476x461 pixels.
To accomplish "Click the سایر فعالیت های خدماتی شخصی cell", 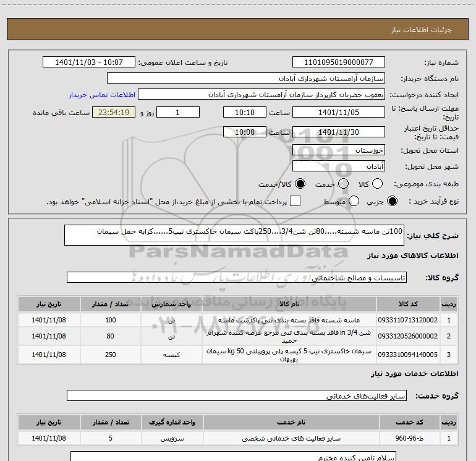I will [291, 438].
